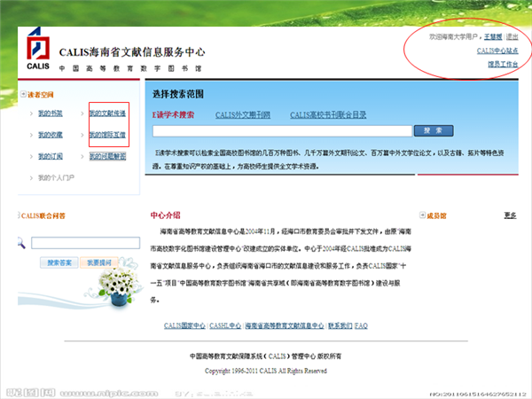Open the FAQ footer link
The image size is (532, 399).
tap(361, 325)
